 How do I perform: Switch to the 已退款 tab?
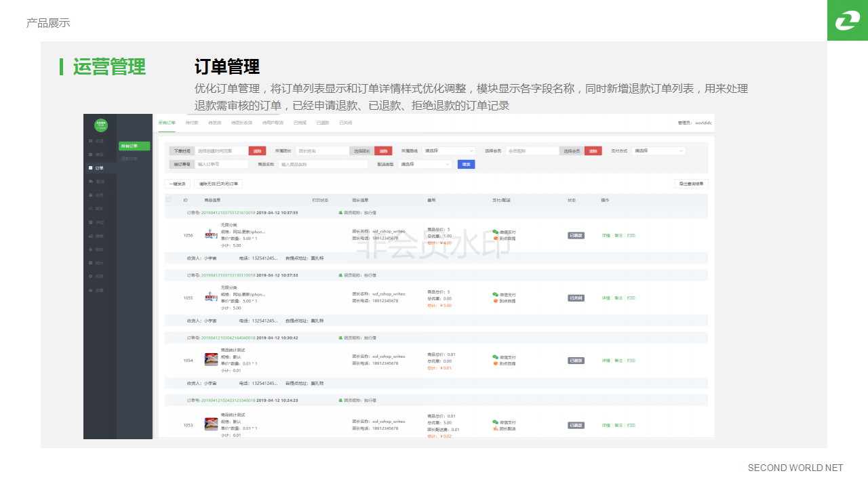(x=323, y=123)
